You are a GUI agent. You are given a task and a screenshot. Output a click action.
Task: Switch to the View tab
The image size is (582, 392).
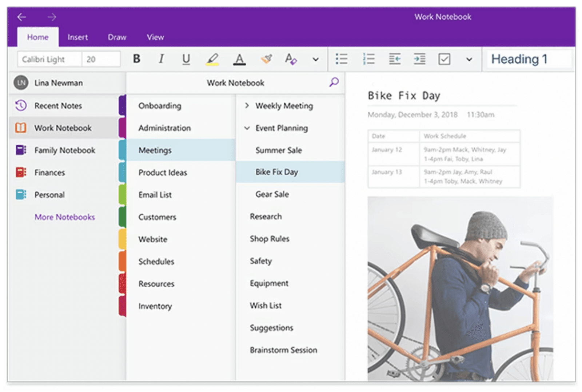[x=155, y=37]
